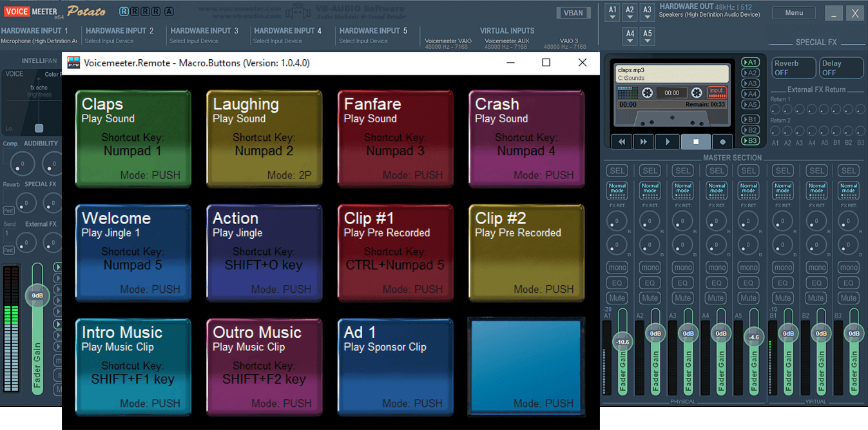Open the A2 hardware out device dropdown
868x430 pixels.
pyautogui.click(x=630, y=13)
